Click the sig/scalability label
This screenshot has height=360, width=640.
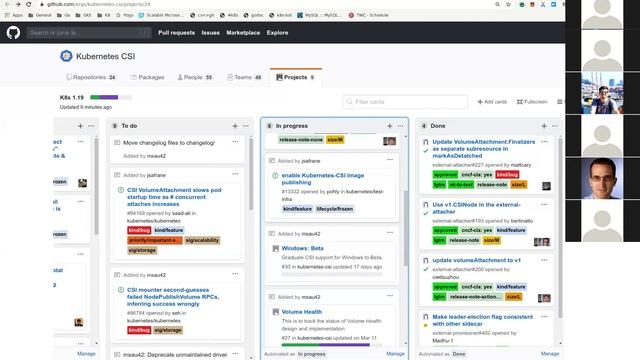pyautogui.click(x=202, y=240)
